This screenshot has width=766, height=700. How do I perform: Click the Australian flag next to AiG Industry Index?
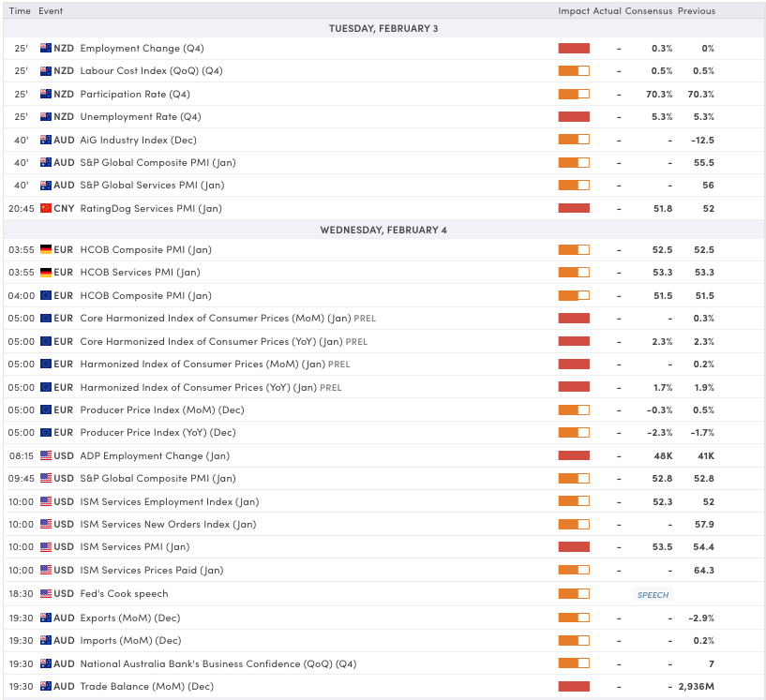tap(46, 140)
